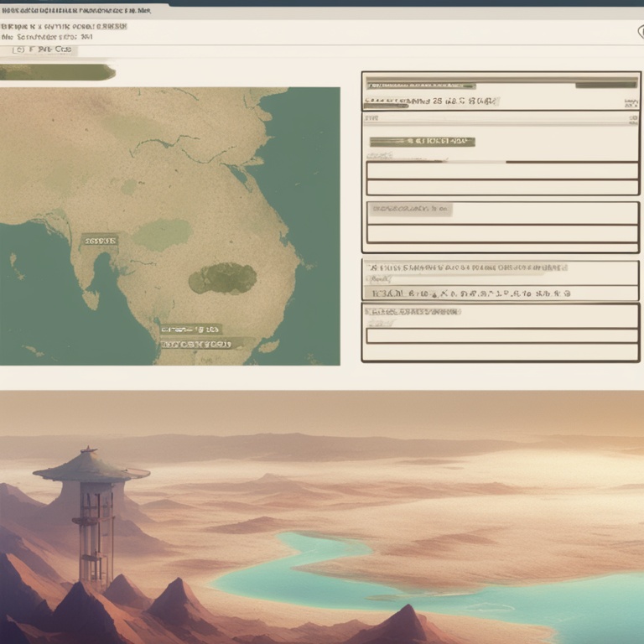Expand the third panel section with long text row
The height and width of the screenshot is (644, 644).
tap(465, 268)
